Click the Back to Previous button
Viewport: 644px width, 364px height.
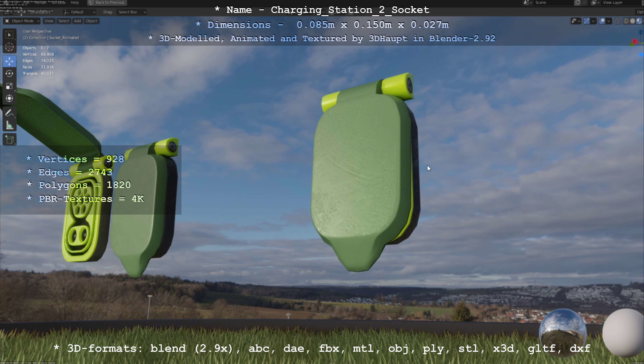107,2
